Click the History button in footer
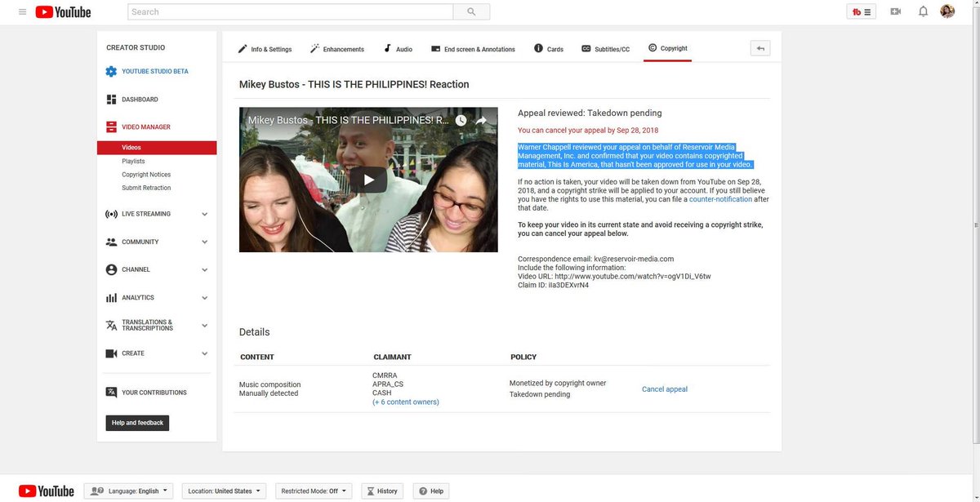 pos(382,491)
